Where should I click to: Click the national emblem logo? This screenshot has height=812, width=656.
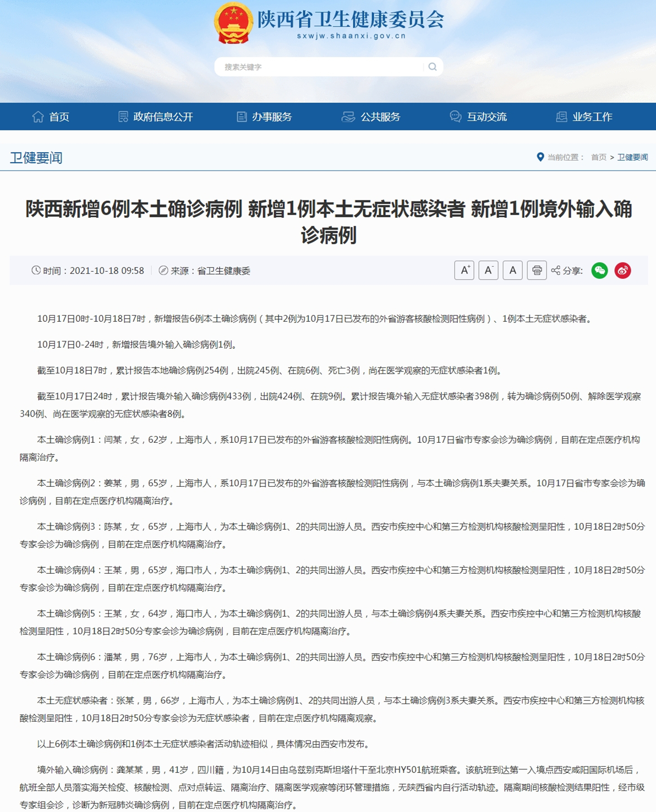click(233, 23)
